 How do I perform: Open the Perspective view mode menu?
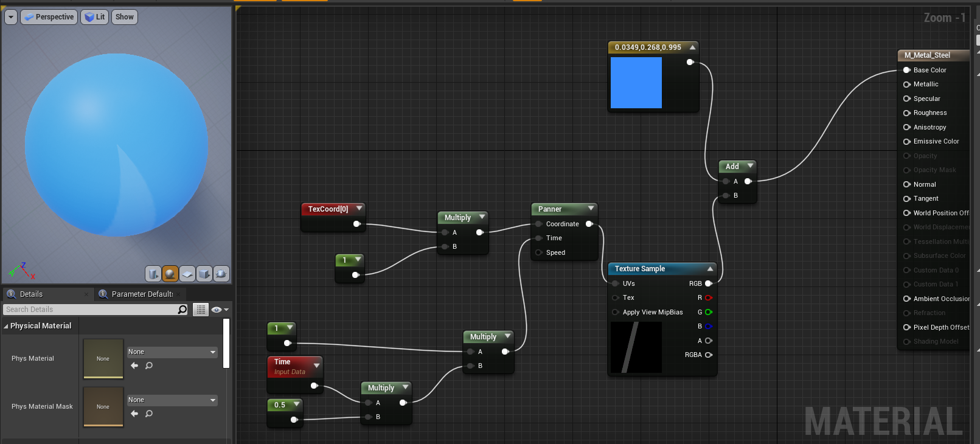click(x=49, y=17)
